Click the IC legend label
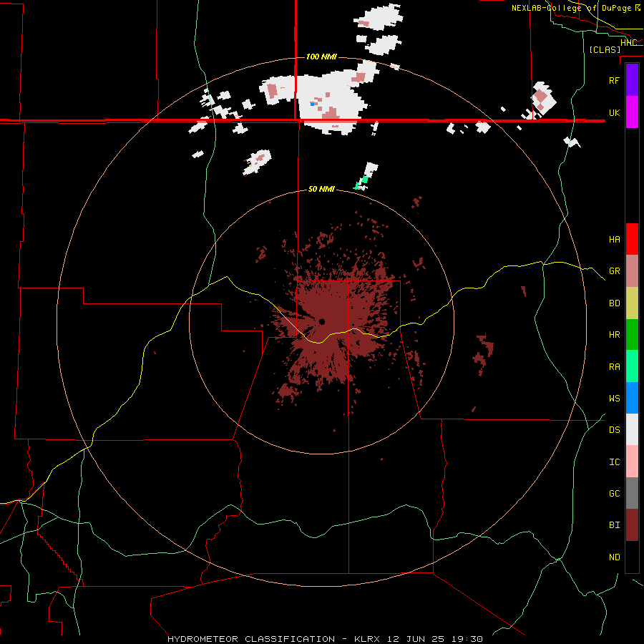The image size is (644, 644). coord(614,462)
